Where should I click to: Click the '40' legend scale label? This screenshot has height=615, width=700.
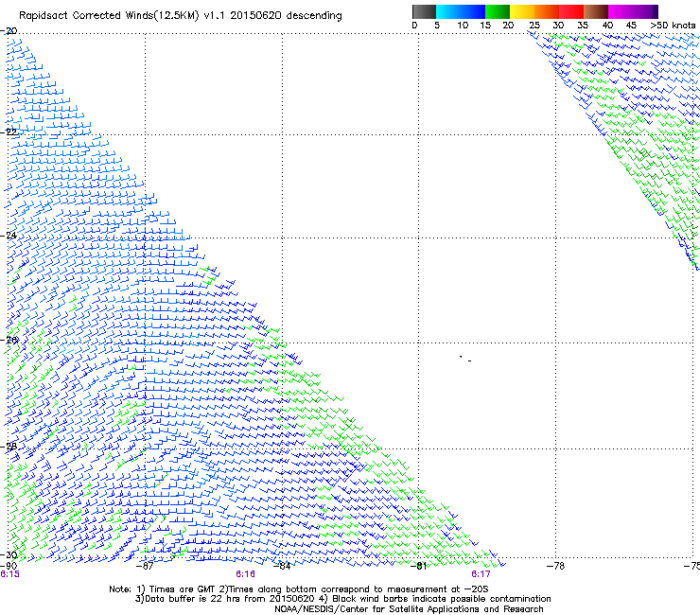coord(607,26)
